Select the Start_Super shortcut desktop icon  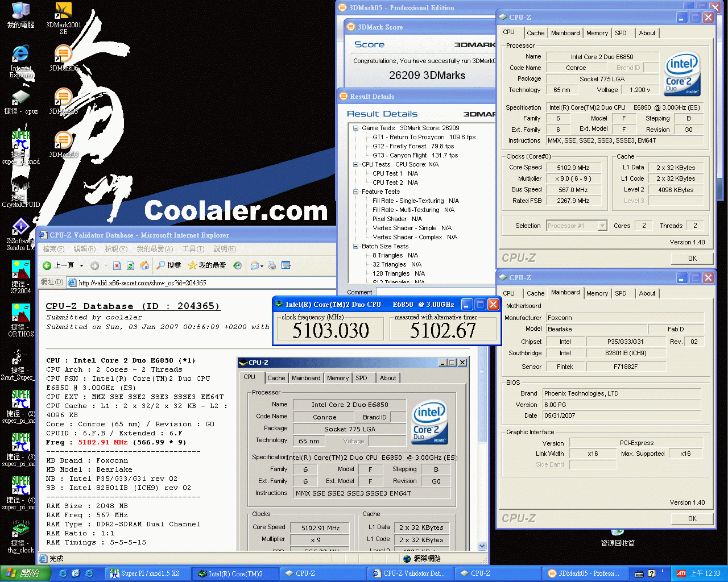pos(17,364)
